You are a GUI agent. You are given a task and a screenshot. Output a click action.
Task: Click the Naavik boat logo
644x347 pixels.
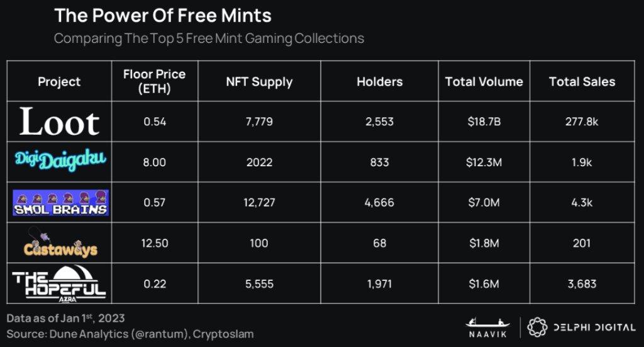click(487, 327)
